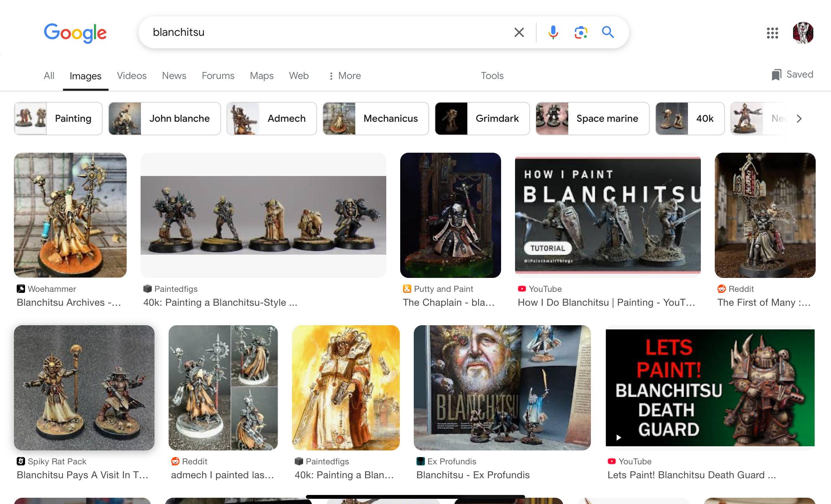Open the Tools options

pyautogui.click(x=492, y=76)
